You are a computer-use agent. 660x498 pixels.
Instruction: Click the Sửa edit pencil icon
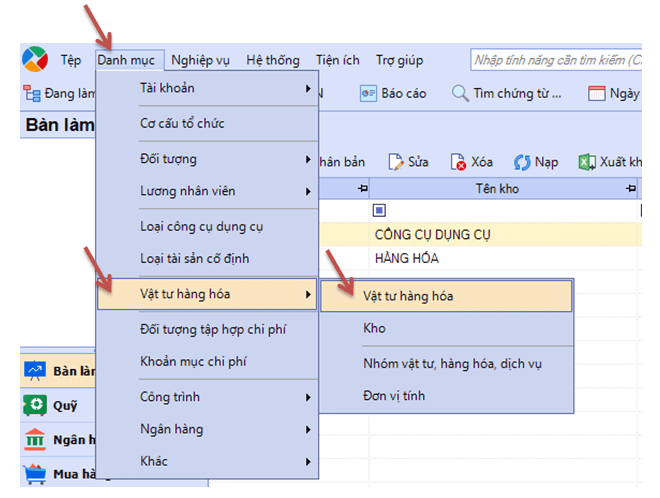pos(395,162)
